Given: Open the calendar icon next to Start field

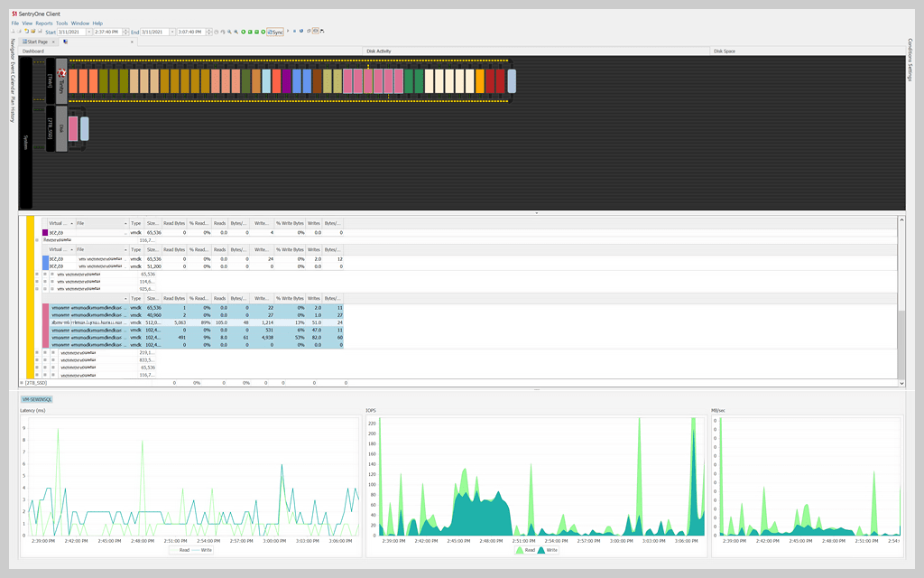Looking at the screenshot, I should point(90,30).
